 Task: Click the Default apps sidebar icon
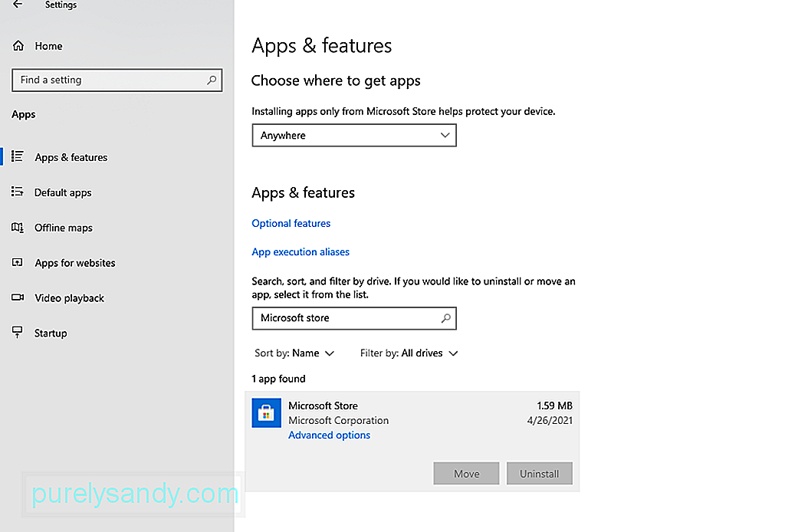(18, 192)
